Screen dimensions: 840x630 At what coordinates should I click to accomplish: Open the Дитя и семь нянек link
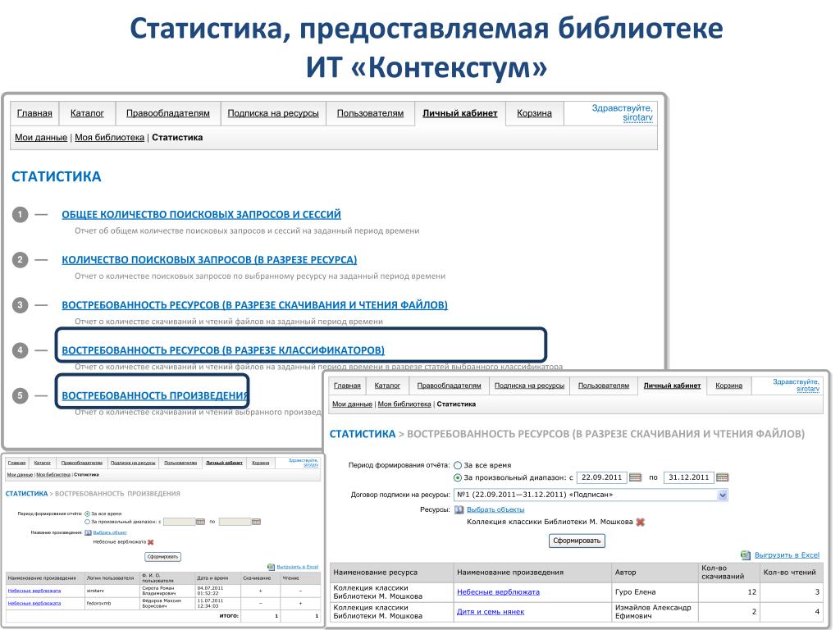point(491,612)
